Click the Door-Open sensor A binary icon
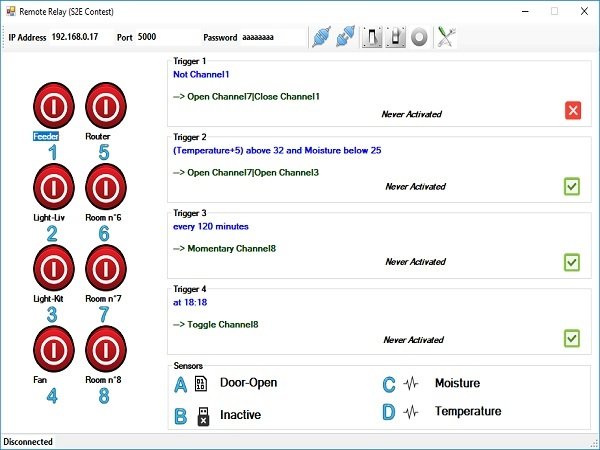This screenshot has width=600, height=450. pos(201,383)
